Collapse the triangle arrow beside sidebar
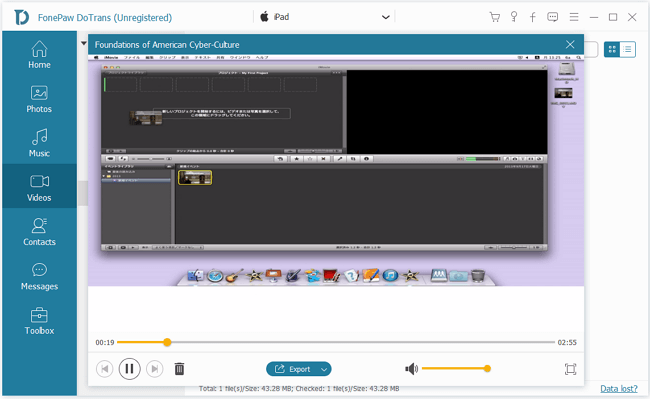This screenshot has width=650, height=399. click(84, 44)
